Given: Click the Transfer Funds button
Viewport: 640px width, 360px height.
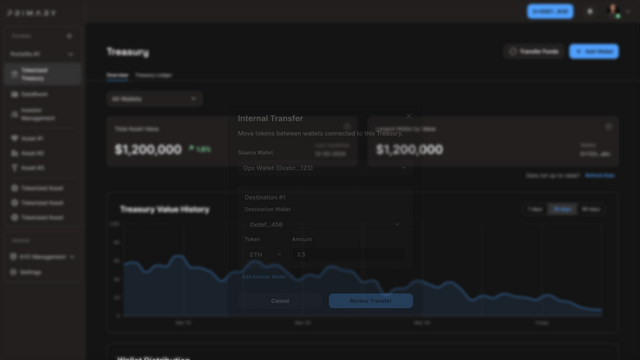Looking at the screenshot, I should click(x=534, y=51).
